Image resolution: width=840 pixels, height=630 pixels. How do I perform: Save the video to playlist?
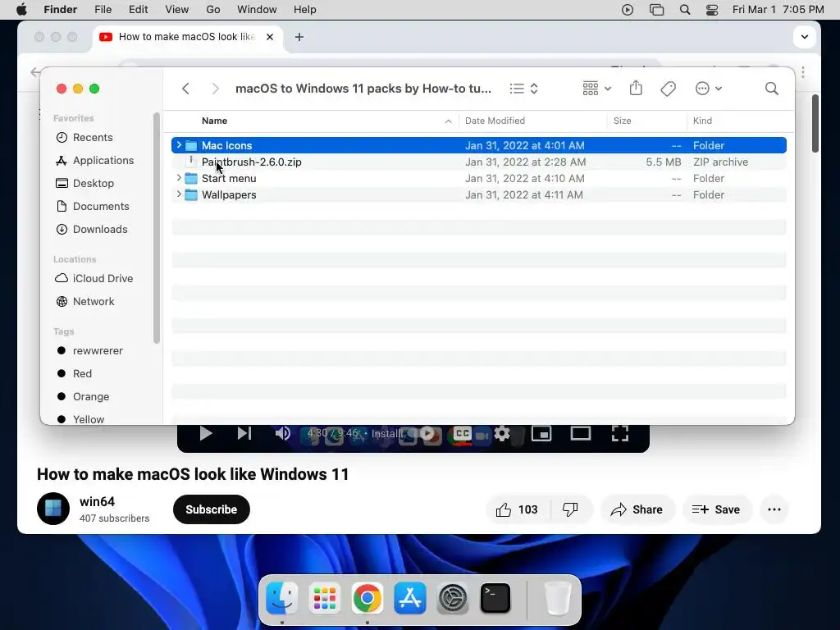717,509
